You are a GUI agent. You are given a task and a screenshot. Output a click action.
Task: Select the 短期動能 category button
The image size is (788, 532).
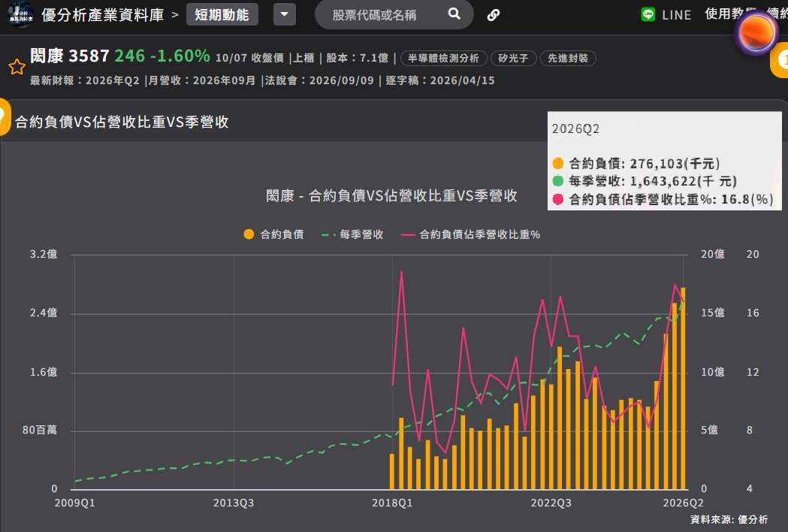tap(222, 14)
